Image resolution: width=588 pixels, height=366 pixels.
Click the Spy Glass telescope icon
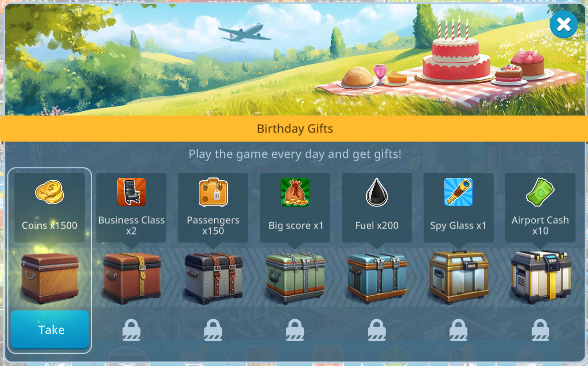click(x=458, y=192)
